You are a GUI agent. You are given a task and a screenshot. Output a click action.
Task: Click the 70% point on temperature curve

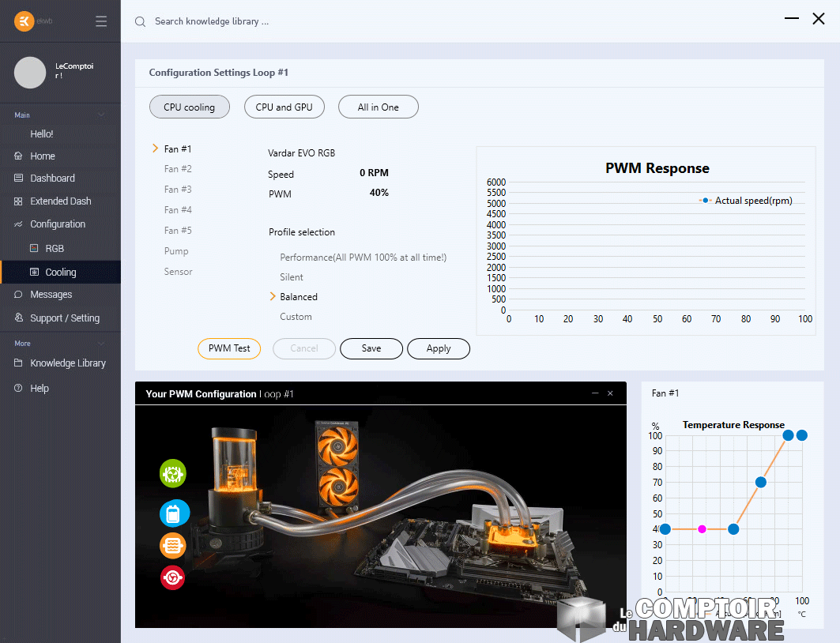pos(760,483)
